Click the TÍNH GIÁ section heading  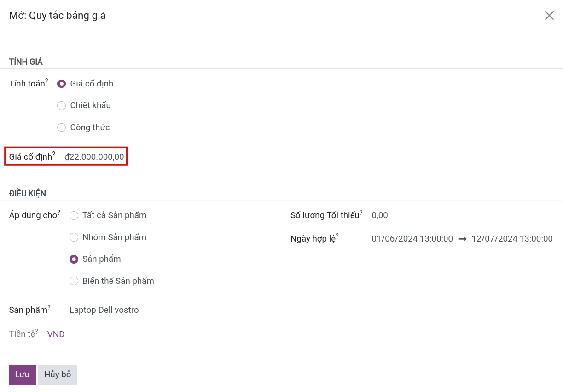(x=26, y=62)
